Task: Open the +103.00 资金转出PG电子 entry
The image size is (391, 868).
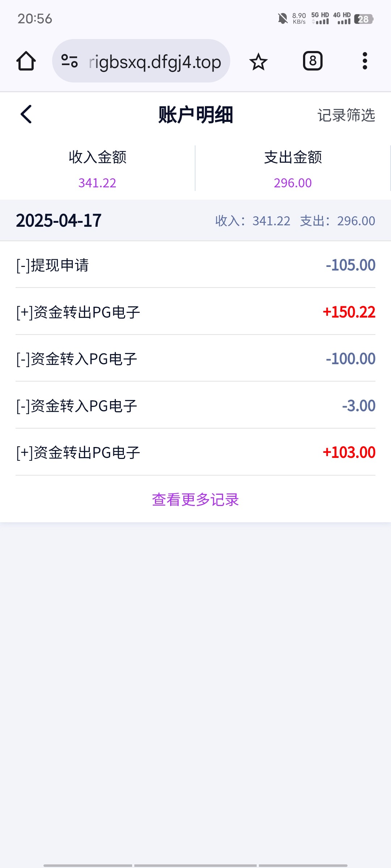Action: click(x=195, y=452)
